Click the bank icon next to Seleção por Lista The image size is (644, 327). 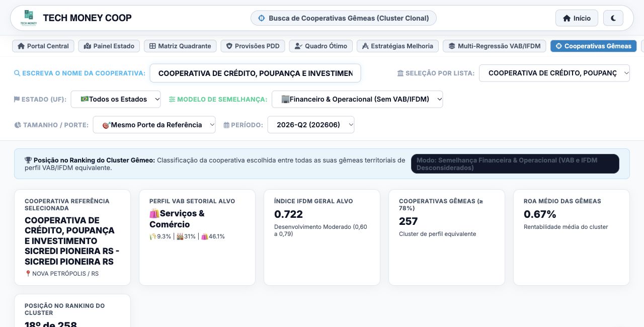click(x=400, y=73)
